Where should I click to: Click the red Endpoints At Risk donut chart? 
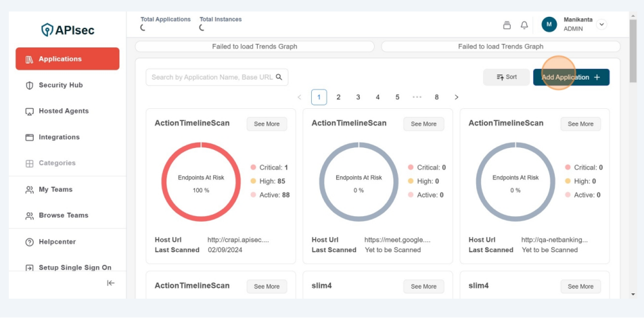[201, 182]
